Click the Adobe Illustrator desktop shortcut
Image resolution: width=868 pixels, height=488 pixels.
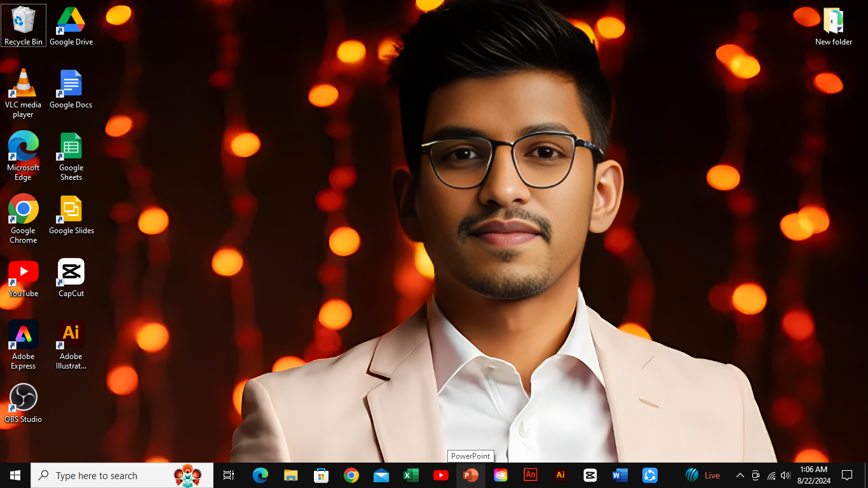coord(71,344)
